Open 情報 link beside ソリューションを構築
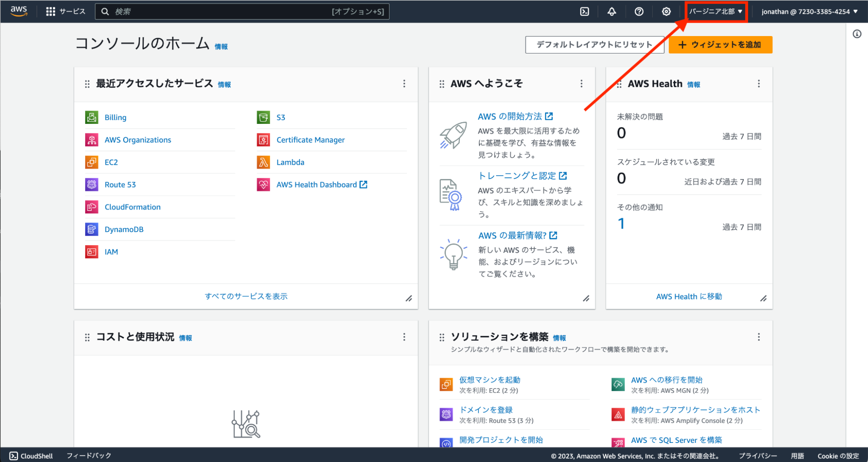868x462 pixels. pos(559,338)
